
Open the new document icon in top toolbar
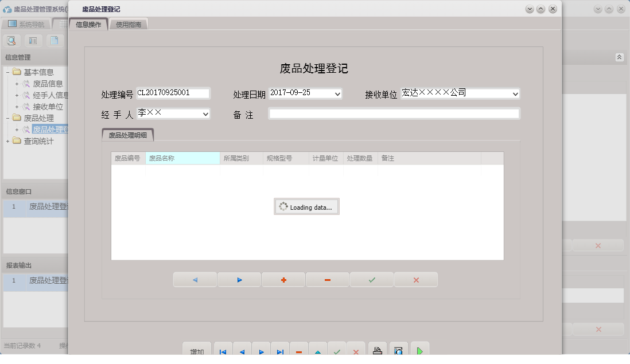click(55, 41)
